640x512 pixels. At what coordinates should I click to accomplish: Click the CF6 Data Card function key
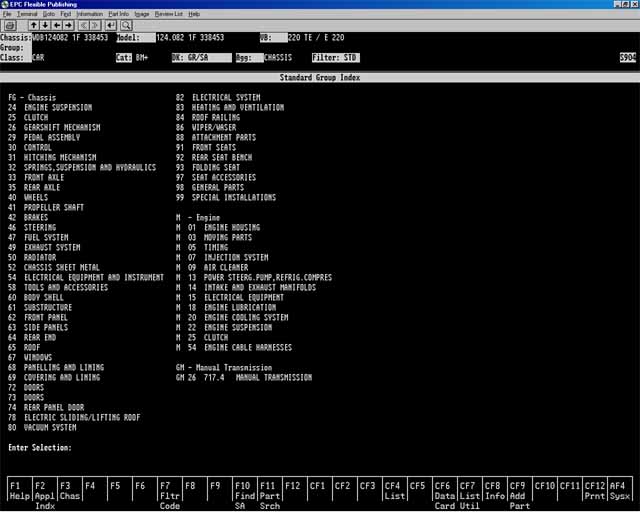(444, 491)
